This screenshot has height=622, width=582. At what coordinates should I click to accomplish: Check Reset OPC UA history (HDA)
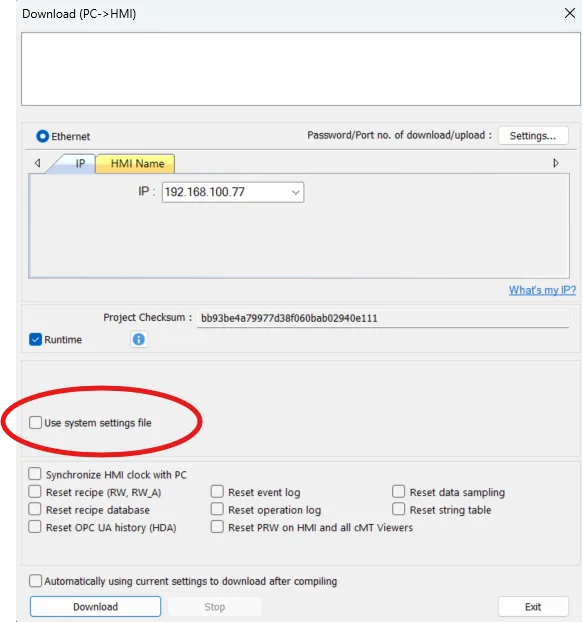[x=35, y=527]
